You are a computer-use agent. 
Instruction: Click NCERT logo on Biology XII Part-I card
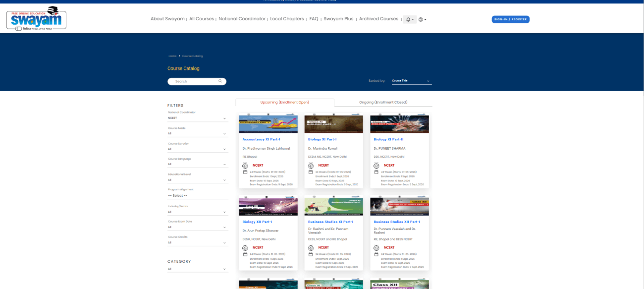pyautogui.click(x=245, y=247)
